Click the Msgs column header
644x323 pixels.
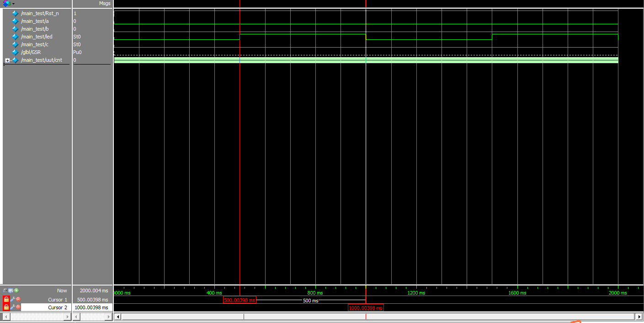pos(104,3)
